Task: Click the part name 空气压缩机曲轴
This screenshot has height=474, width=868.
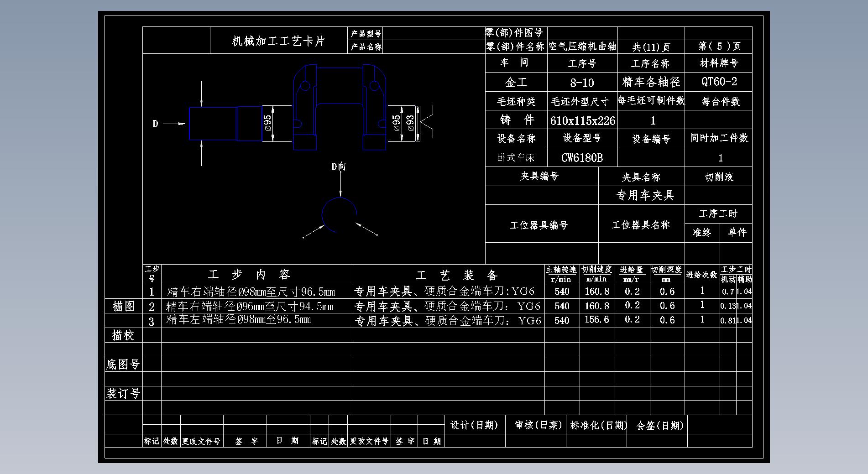Action: pos(582,46)
